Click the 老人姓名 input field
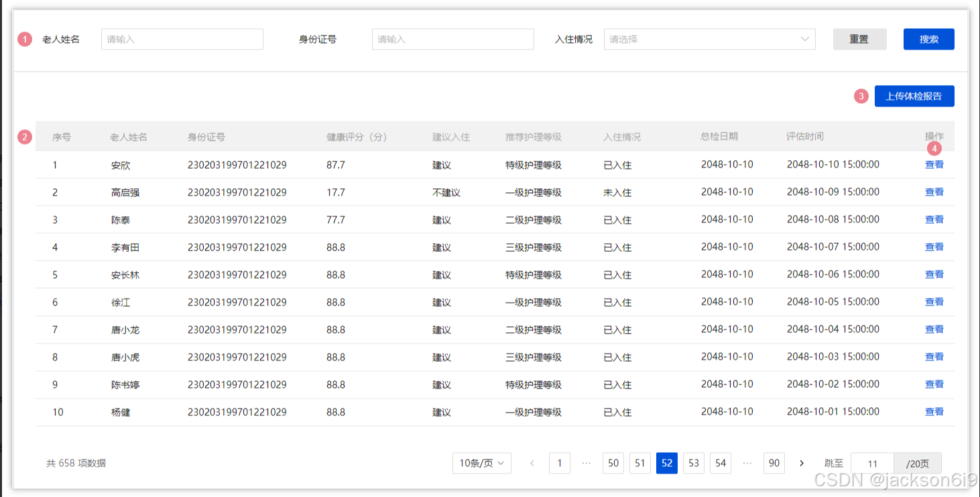 (182, 39)
